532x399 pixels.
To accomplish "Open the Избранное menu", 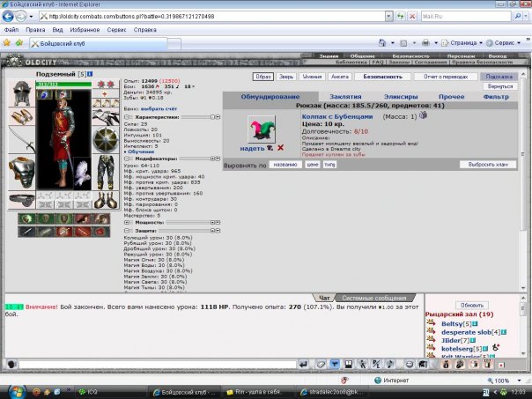I will (85, 30).
